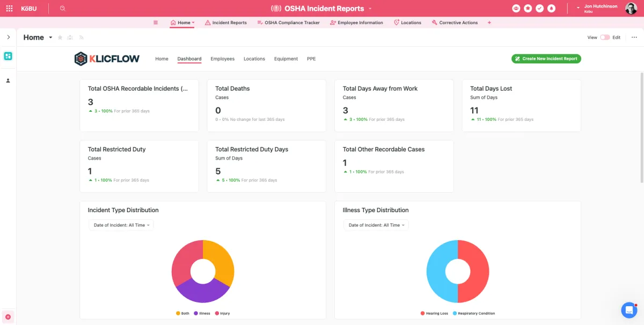This screenshot has width=644, height=325.
Task: Toggle the Hearing Loss legend entry
Action: pyautogui.click(x=434, y=313)
